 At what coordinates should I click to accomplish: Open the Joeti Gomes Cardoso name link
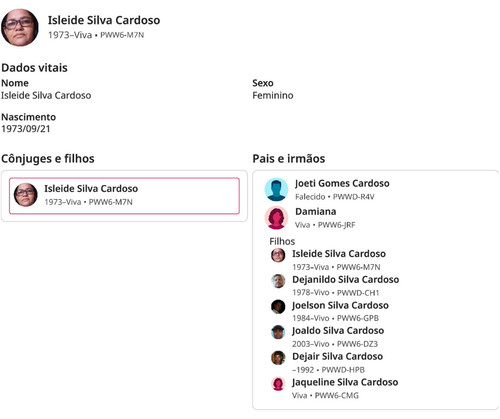[342, 183]
